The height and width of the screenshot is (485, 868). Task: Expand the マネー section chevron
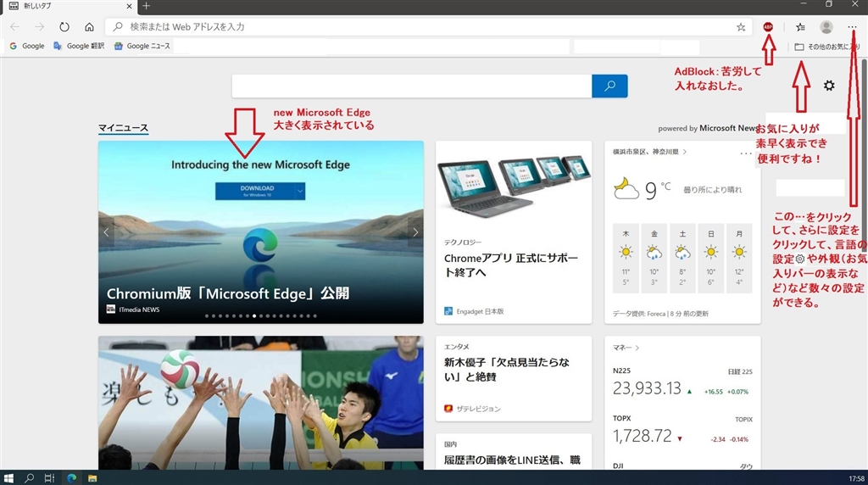(x=637, y=348)
